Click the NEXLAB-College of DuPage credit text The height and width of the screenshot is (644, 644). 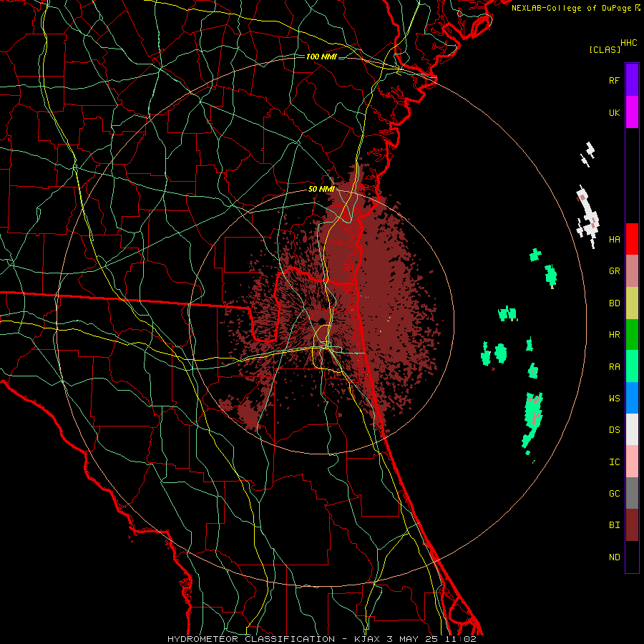571,8
